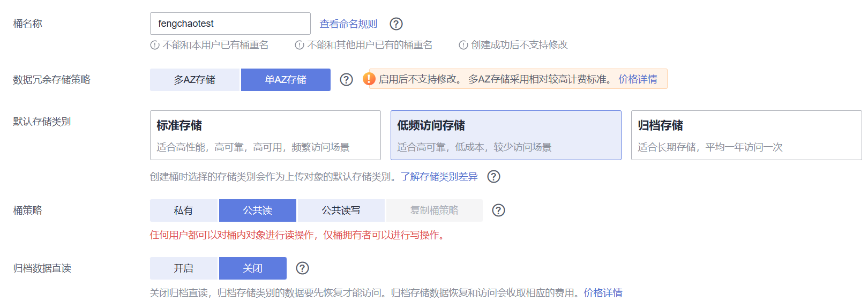Set bucket policy to 私有
Image resolution: width=868 pixels, height=301 pixels.
click(183, 210)
